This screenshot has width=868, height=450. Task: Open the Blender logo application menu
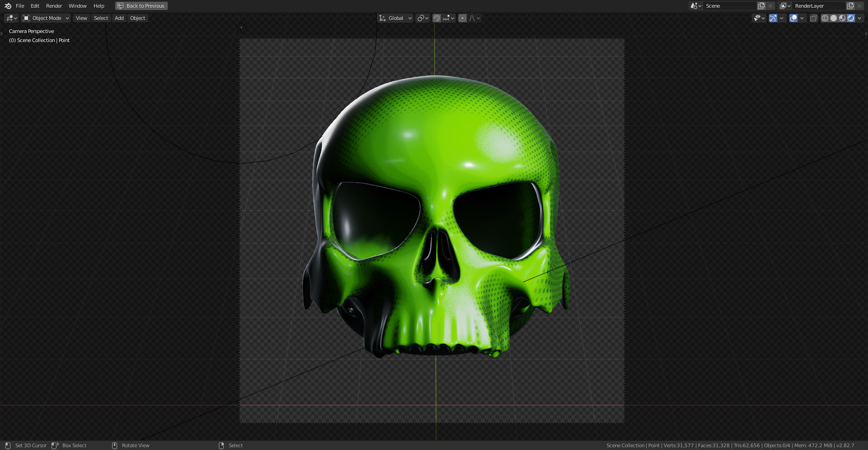coord(8,6)
